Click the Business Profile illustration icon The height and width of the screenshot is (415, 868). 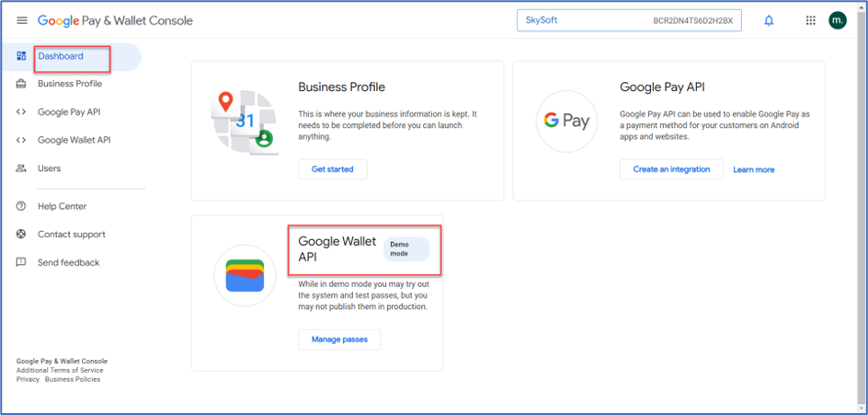tap(245, 121)
